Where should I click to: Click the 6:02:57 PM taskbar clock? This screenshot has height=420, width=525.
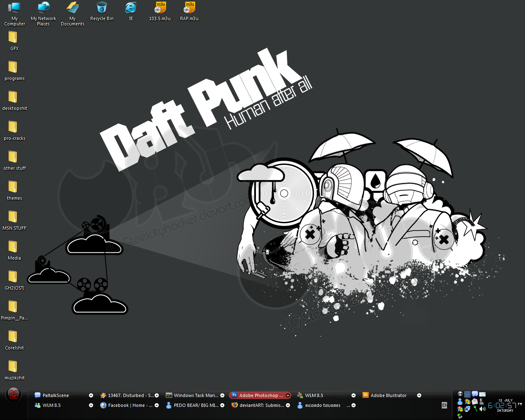coord(505,405)
